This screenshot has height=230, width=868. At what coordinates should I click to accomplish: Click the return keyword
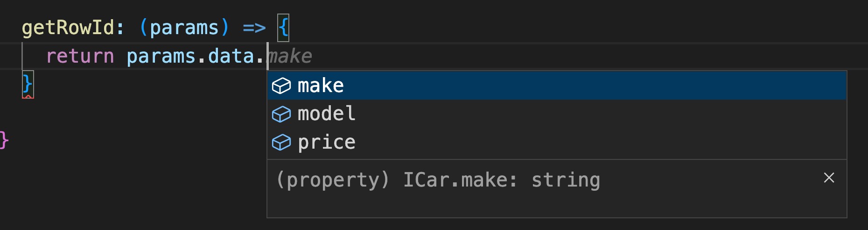(x=80, y=56)
